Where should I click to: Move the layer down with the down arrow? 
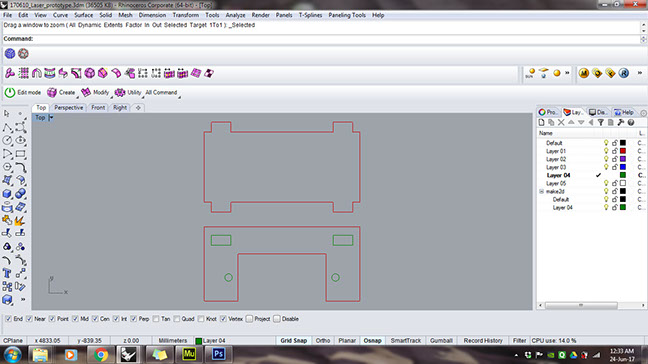tap(581, 123)
